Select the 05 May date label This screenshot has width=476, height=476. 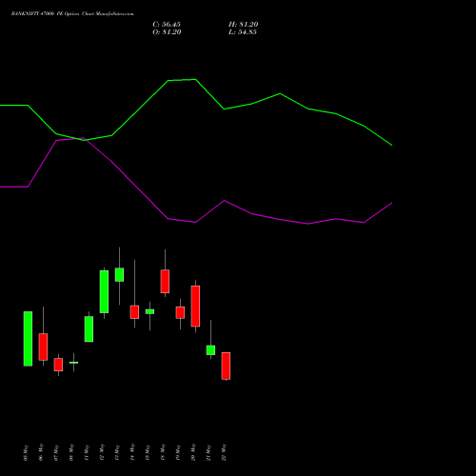click(x=27, y=453)
